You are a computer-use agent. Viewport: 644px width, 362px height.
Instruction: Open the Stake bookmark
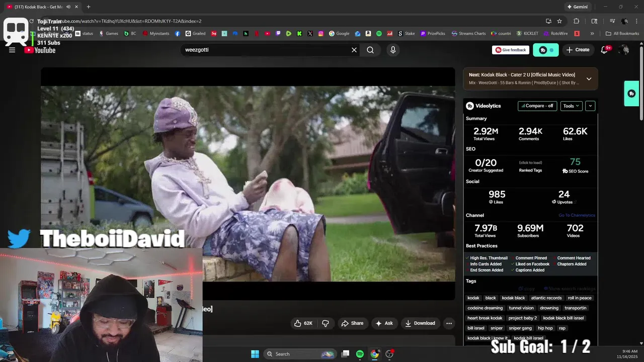(407, 34)
